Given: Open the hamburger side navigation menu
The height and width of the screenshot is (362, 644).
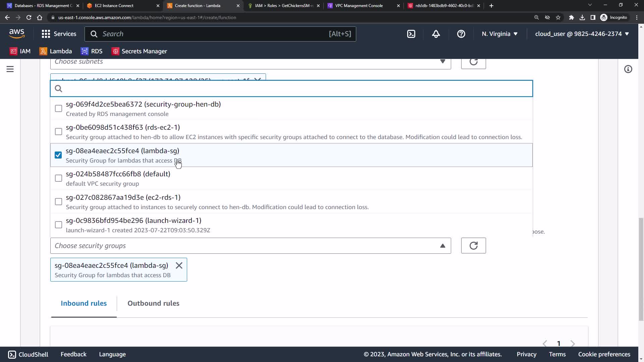Looking at the screenshot, I should [x=10, y=69].
